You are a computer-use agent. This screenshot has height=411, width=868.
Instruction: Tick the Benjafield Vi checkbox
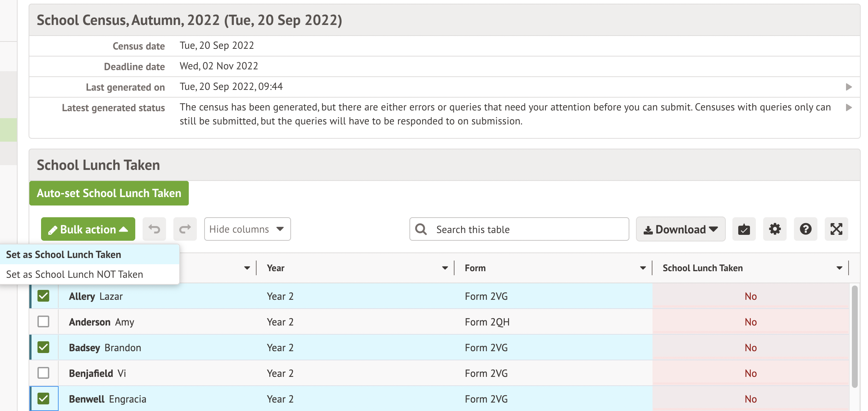[43, 373]
